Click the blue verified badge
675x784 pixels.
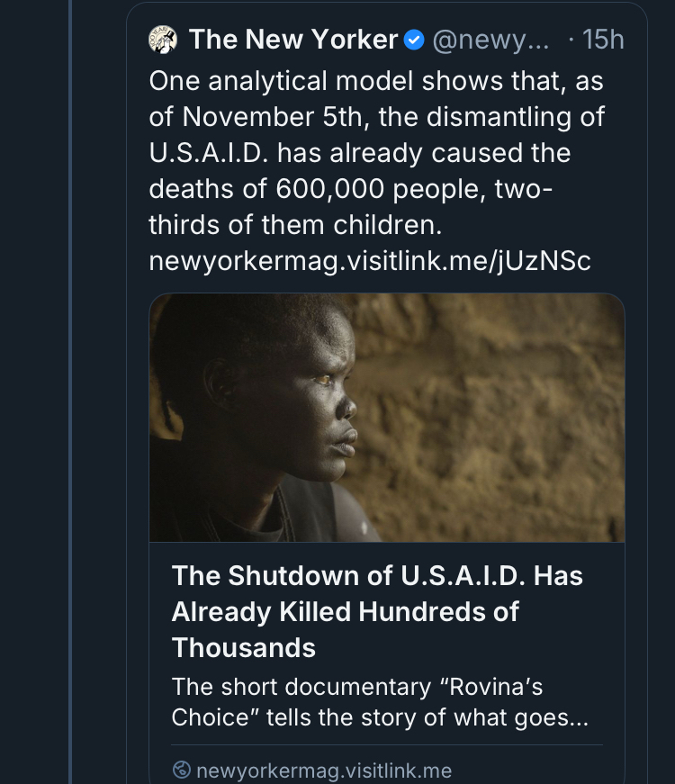pyautogui.click(x=414, y=41)
